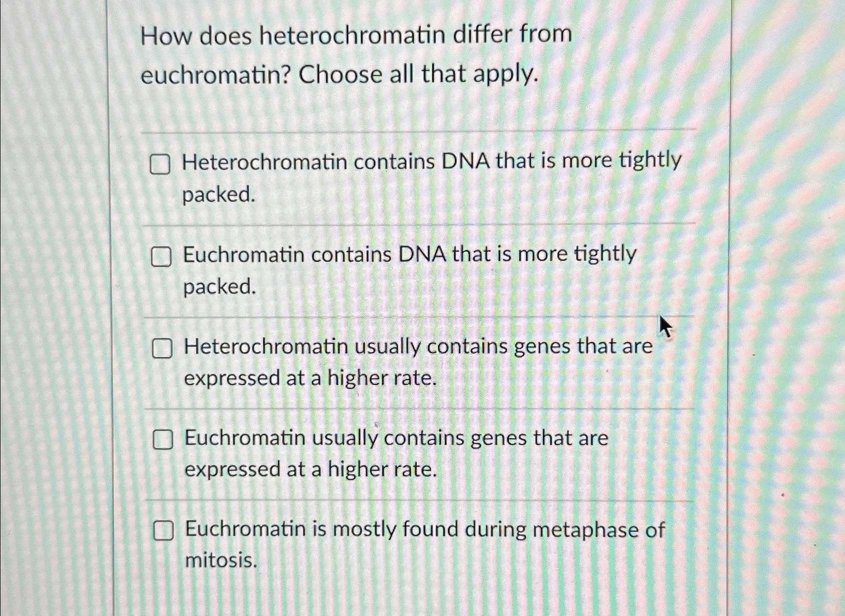Check the first answer checkbox about heterochromatin packing

tap(161, 164)
